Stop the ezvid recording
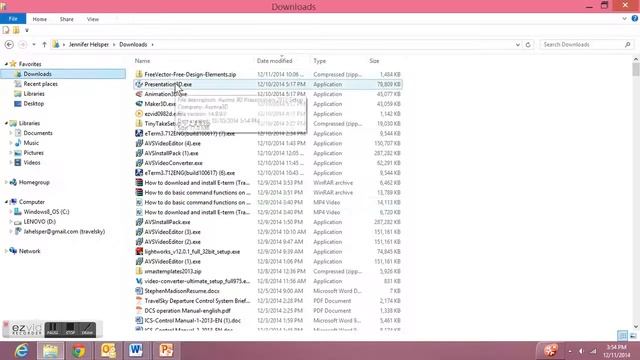640x360 pixels. (x=70, y=329)
